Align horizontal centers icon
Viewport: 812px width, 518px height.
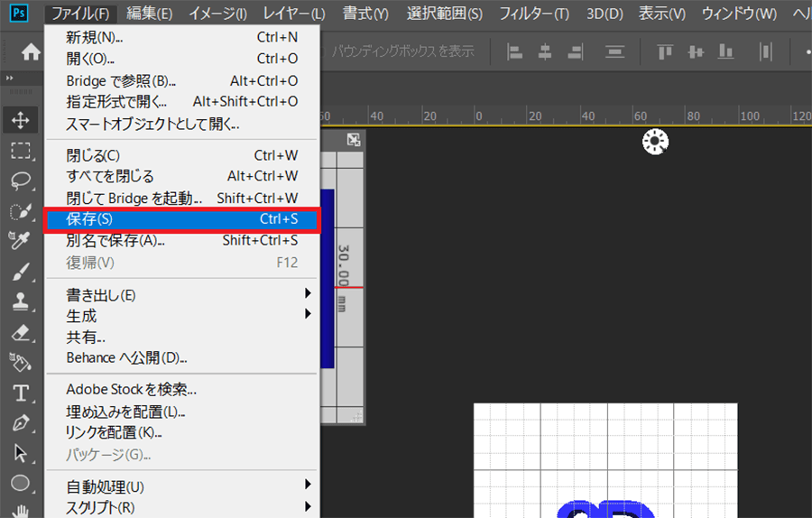pos(545,51)
